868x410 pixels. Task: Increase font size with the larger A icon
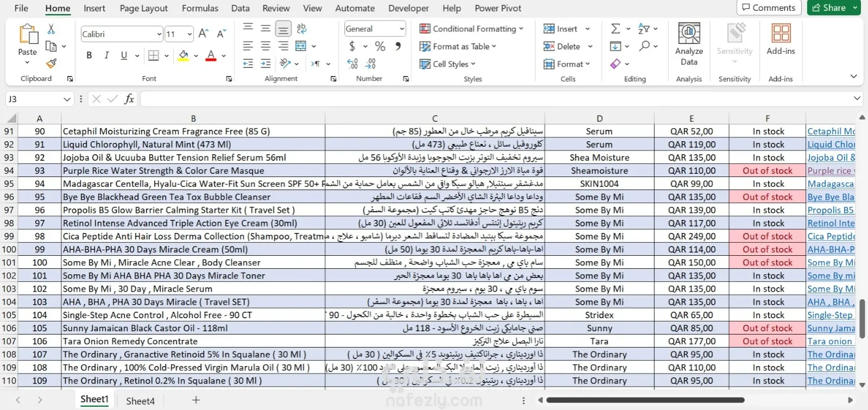204,34
